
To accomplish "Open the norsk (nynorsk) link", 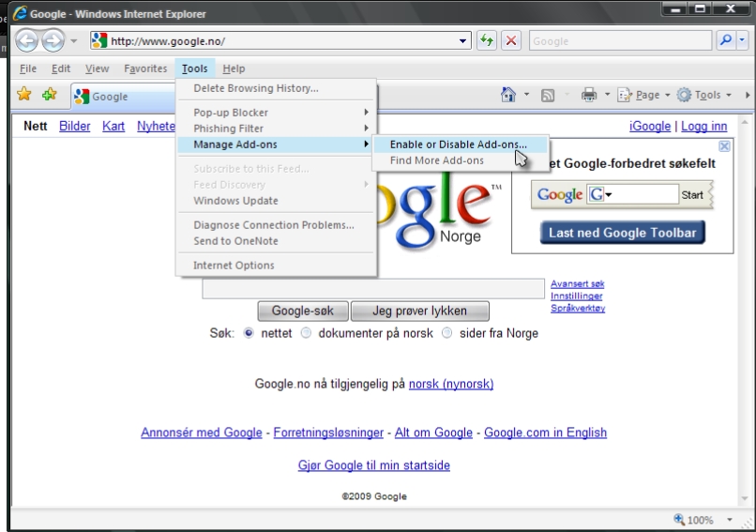I will pos(451,384).
